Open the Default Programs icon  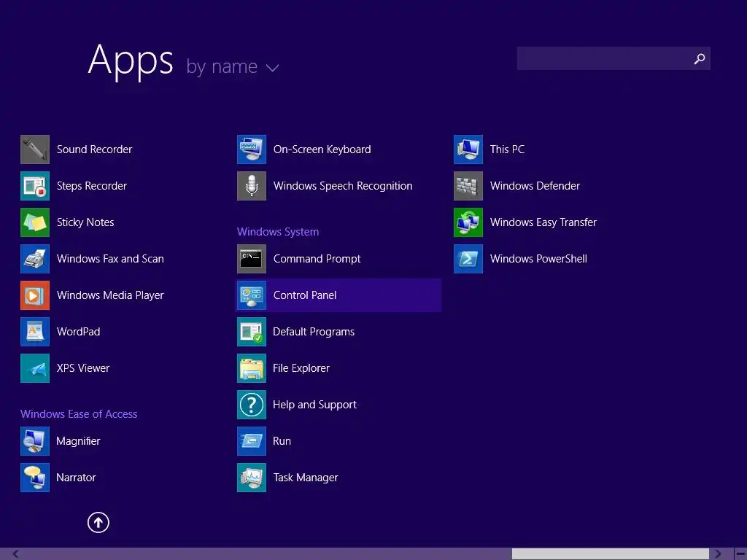(252, 332)
